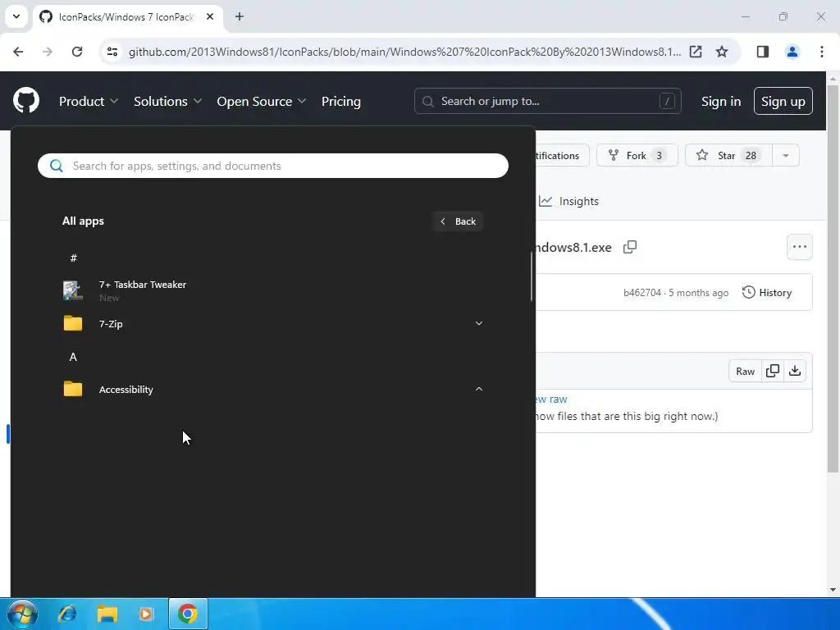Open the Insights tab

click(569, 201)
